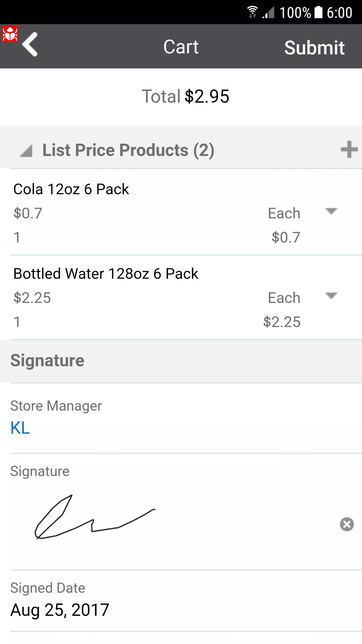The image size is (362, 644).
Task: Open the red bug debug icon
Action: tap(10, 34)
